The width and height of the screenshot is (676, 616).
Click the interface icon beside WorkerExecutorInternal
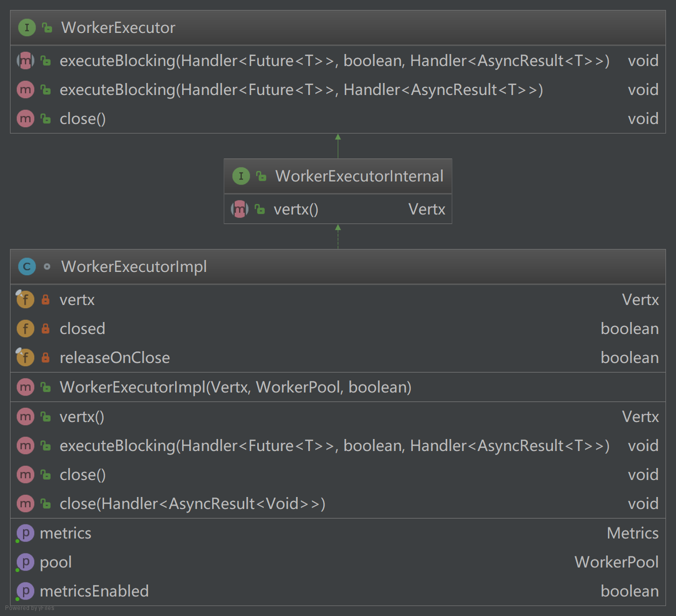point(241,176)
